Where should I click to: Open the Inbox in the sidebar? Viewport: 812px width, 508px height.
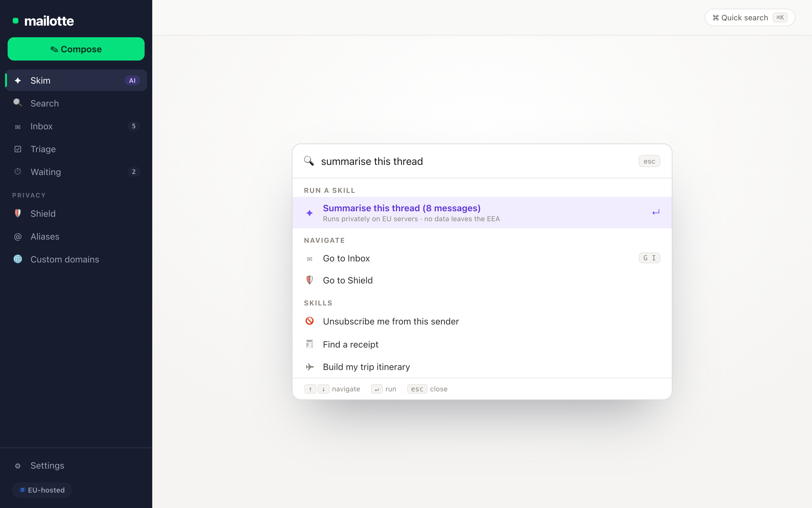(x=76, y=126)
